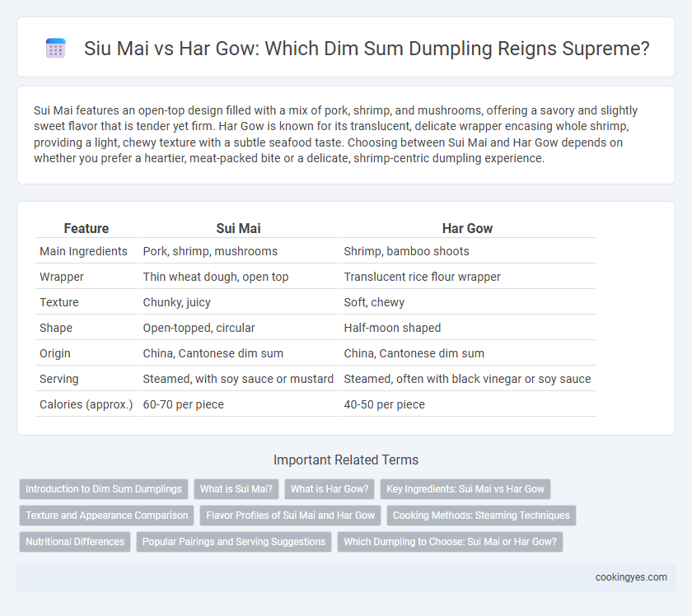Open 'Texture and Appearance Comparison' tag
Image resolution: width=692 pixels, height=616 pixels.
(x=107, y=516)
